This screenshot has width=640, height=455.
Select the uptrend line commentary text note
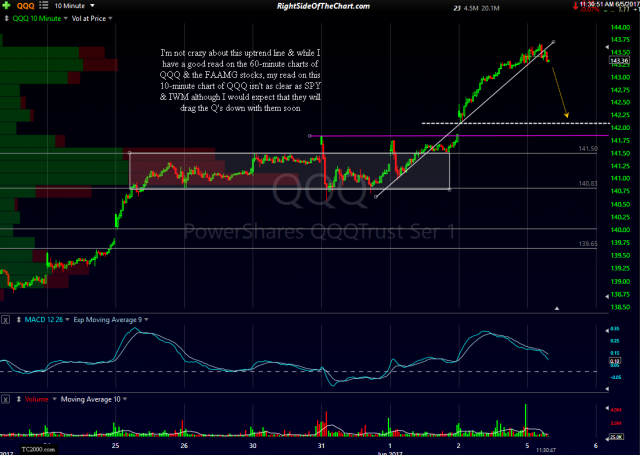coord(240,80)
